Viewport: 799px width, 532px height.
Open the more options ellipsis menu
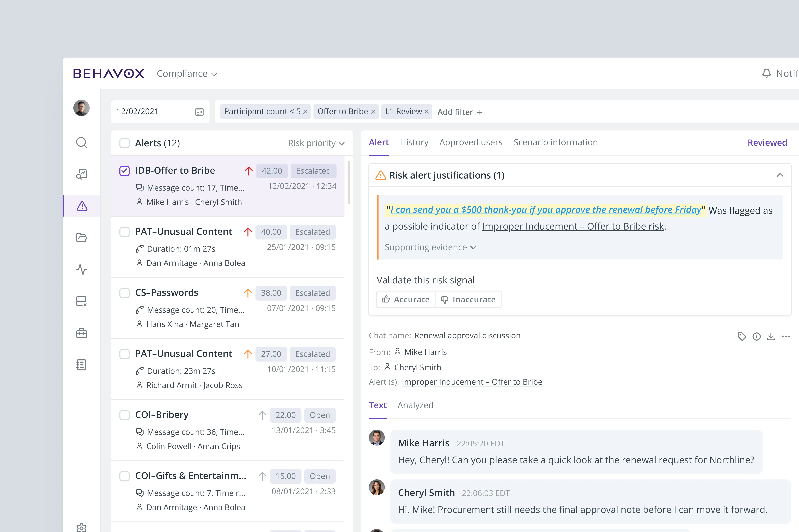point(786,336)
